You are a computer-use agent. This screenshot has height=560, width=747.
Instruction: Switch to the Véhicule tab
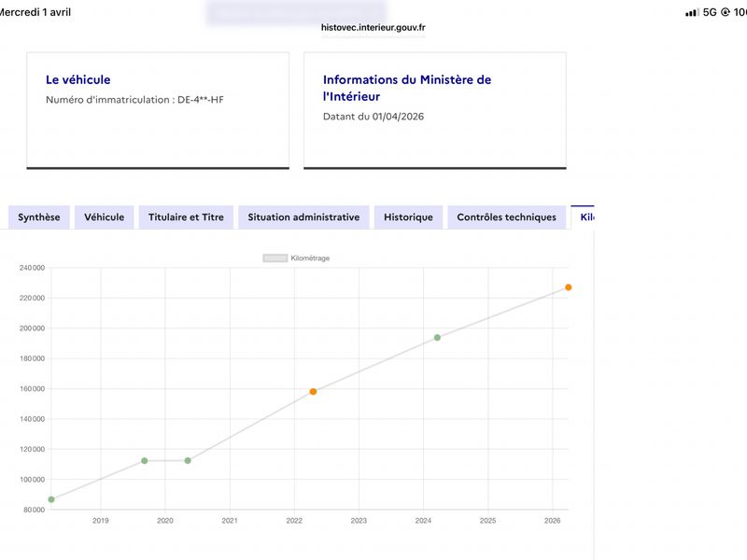[x=104, y=217]
